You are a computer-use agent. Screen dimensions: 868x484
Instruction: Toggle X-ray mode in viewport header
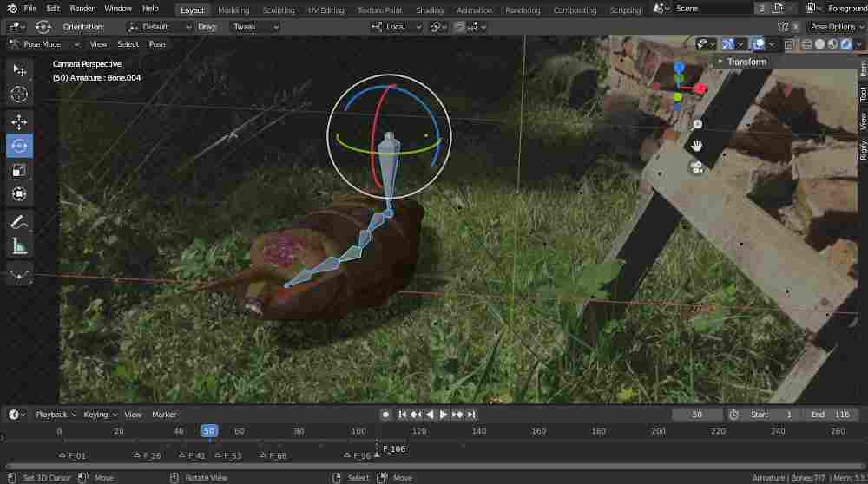click(x=791, y=44)
